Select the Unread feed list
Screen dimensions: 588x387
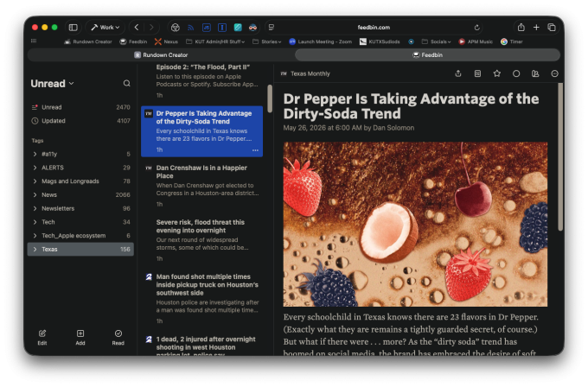pyautogui.click(x=80, y=107)
